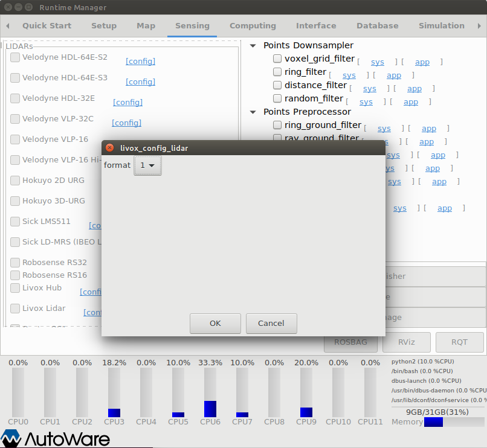Click the AutoWare logo
Viewport: 487px width, 448px height.
pos(55,438)
